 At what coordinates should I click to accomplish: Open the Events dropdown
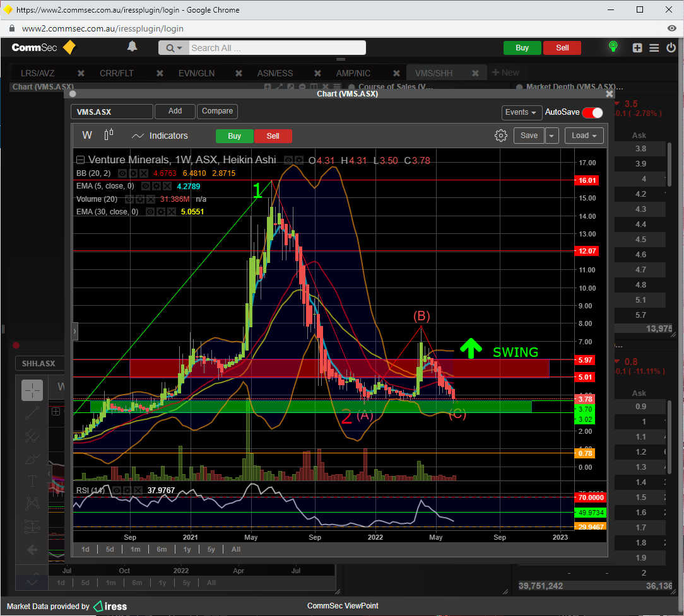[x=522, y=112]
